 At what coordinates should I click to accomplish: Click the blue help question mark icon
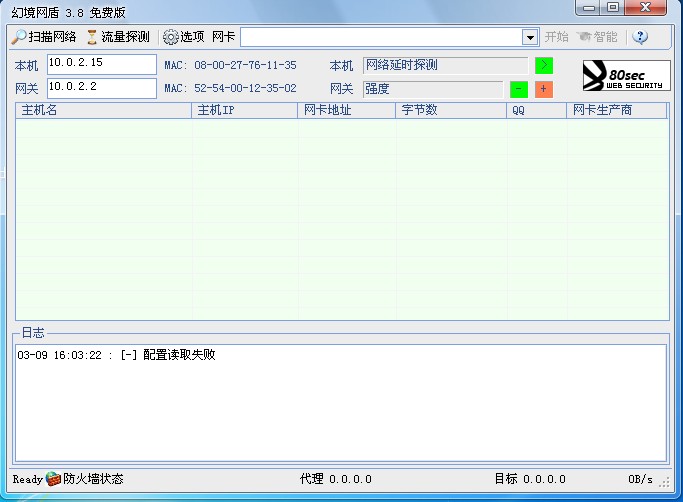(x=640, y=37)
